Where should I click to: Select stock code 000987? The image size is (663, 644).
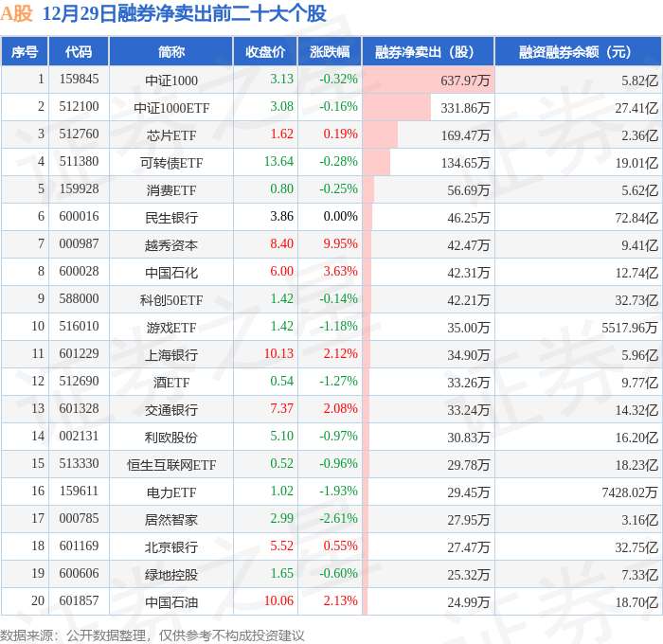tap(79, 244)
